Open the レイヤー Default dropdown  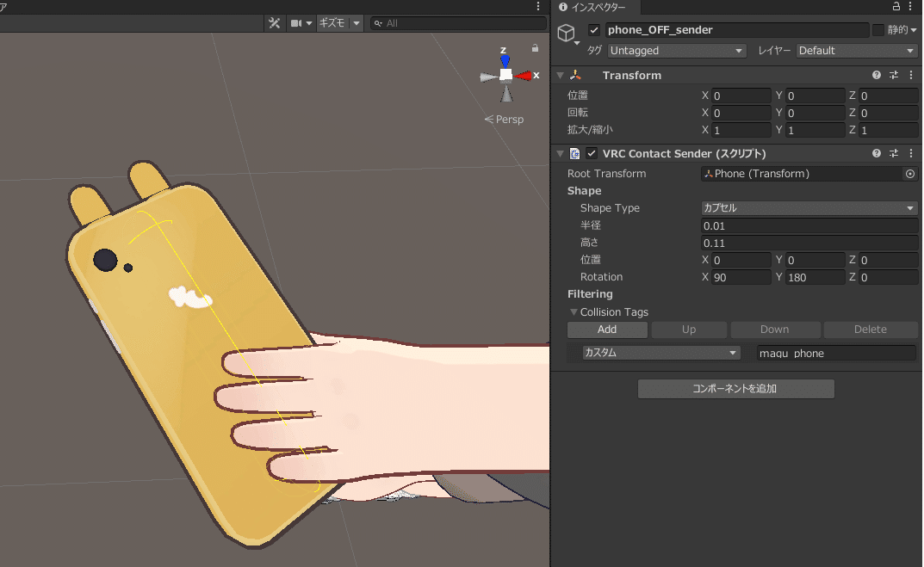click(x=857, y=51)
